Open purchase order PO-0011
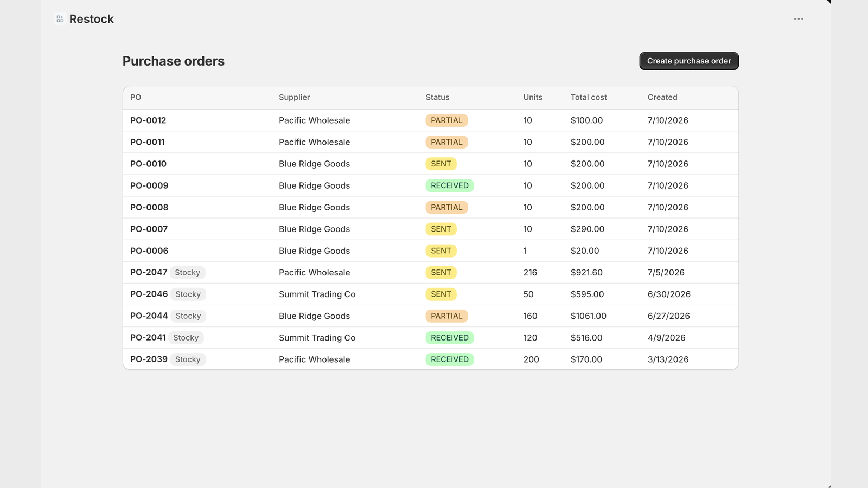Image resolution: width=868 pixels, height=488 pixels. coord(148,142)
